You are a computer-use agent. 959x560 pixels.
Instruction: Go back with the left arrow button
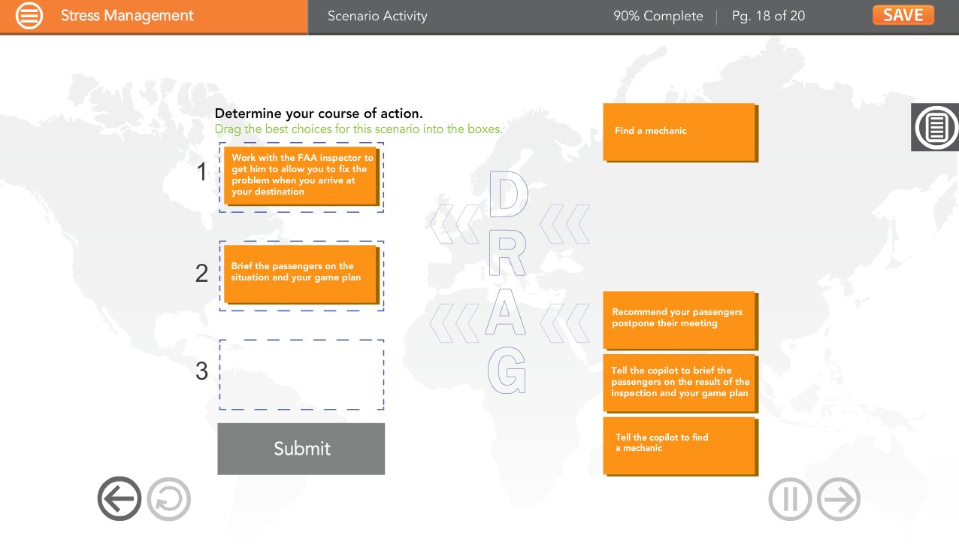click(119, 498)
